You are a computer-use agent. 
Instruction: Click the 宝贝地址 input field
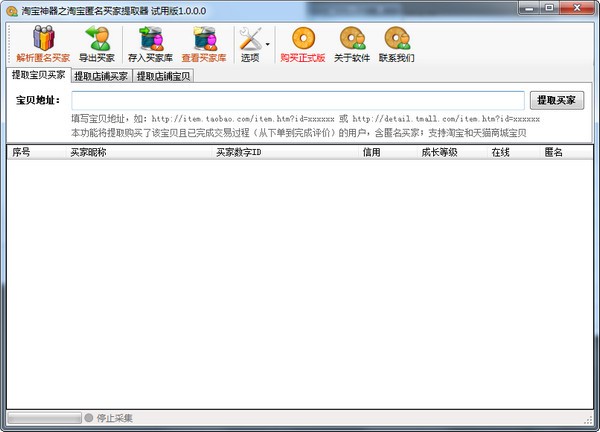coord(298,101)
